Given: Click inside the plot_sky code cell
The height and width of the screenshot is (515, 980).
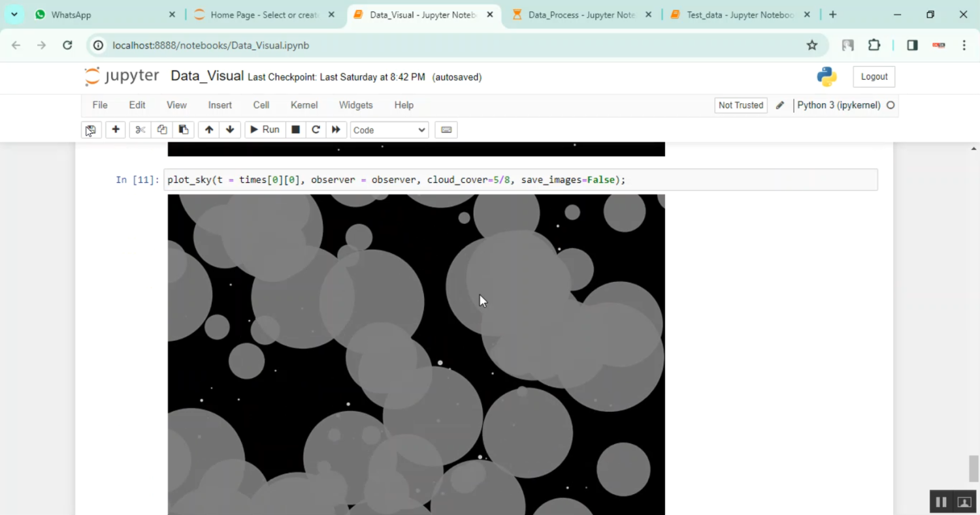Looking at the screenshot, I should pos(457,179).
